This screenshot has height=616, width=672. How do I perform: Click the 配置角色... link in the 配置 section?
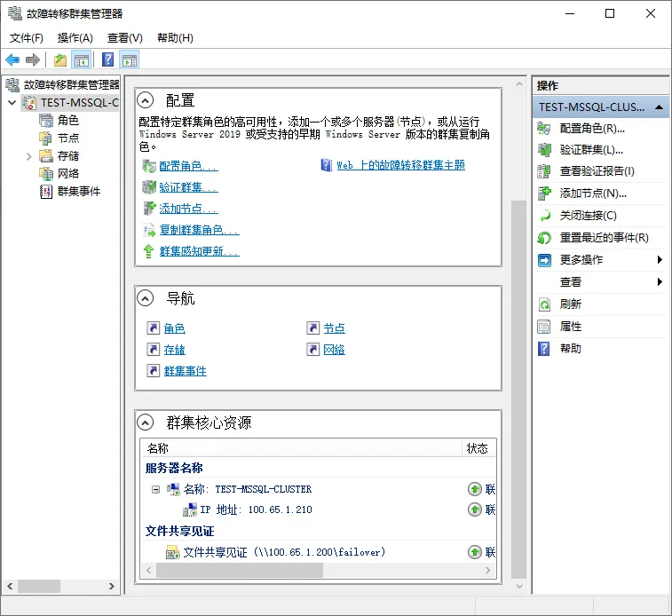[188, 166]
